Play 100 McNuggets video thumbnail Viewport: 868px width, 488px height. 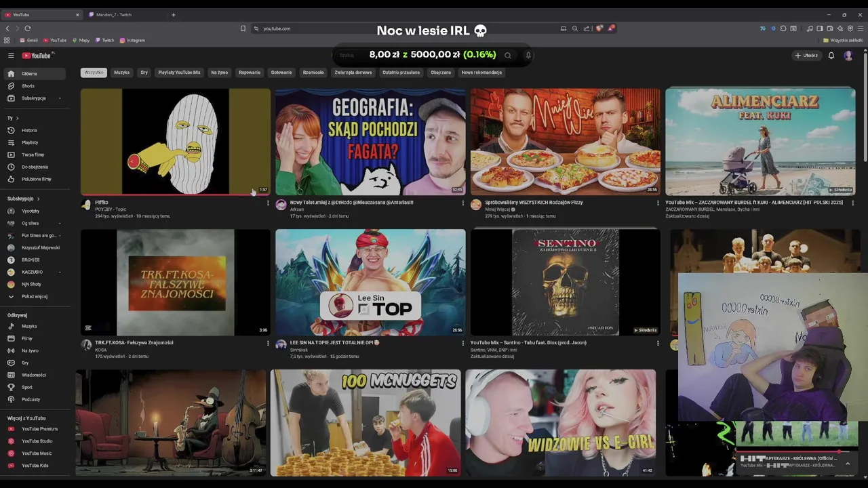pos(366,422)
